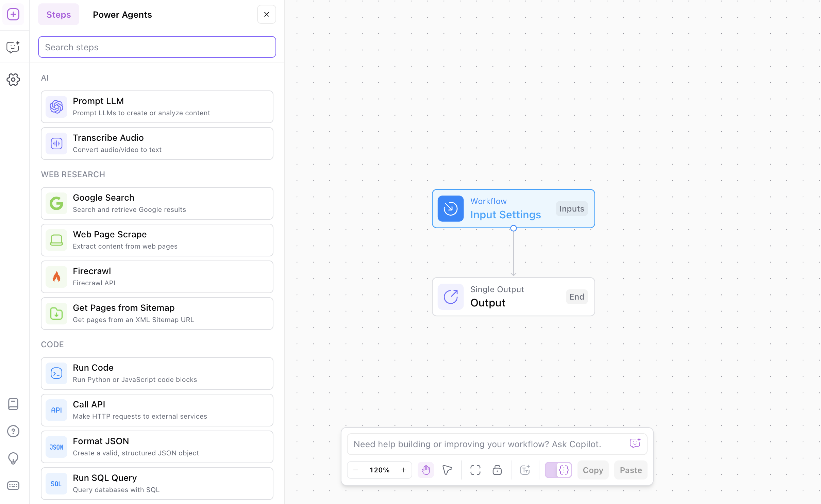Open Copilot chat from the sidebar
Screen dimensions: 821x504
(x=13, y=47)
